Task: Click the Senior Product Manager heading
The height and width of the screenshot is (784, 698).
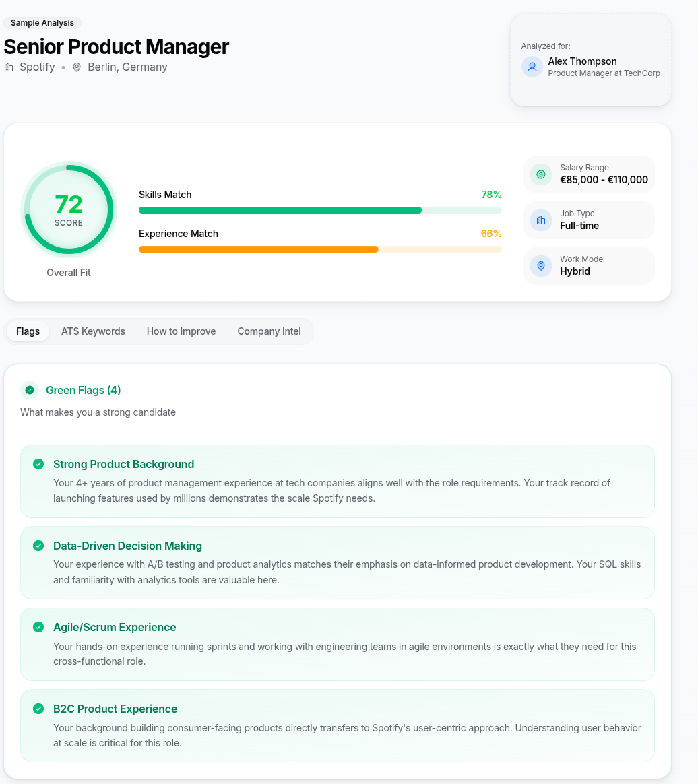Action: pos(116,46)
